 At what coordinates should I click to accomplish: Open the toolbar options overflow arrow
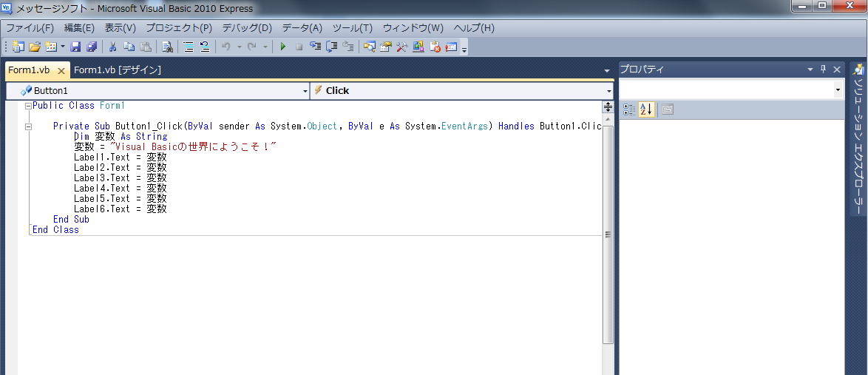(x=464, y=50)
